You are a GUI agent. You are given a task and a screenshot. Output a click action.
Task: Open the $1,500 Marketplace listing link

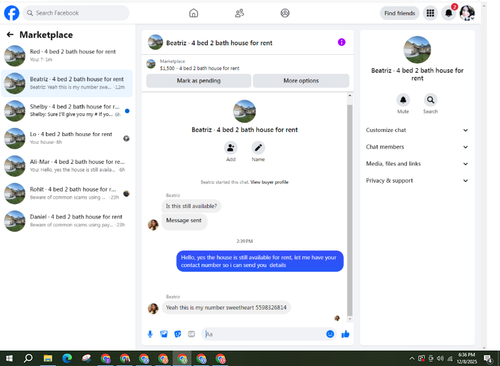pos(199,68)
